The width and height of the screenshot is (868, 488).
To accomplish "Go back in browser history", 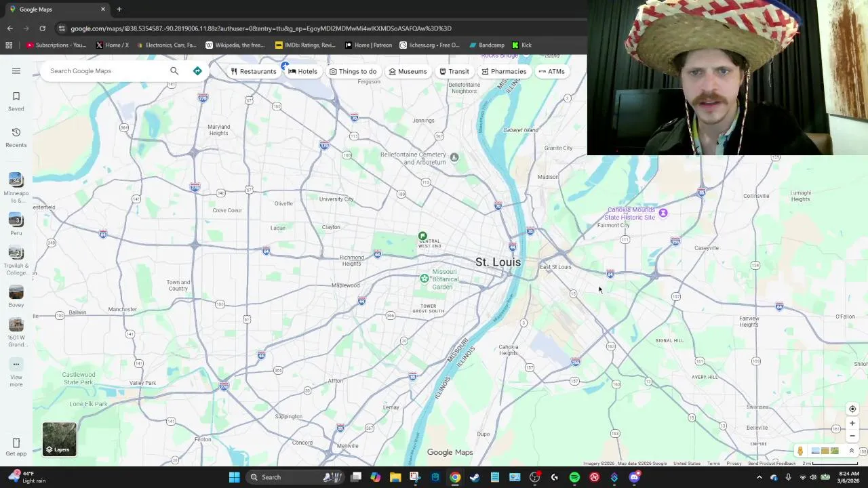I will point(9,28).
